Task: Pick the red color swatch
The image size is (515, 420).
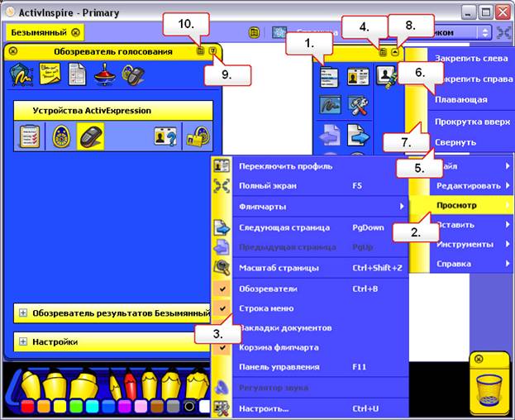Action: point(27,407)
